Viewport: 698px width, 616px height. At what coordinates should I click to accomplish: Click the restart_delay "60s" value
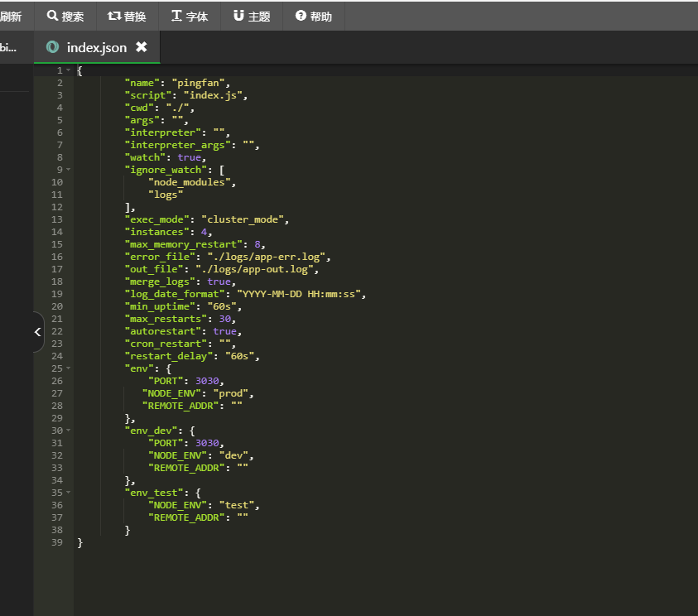pyautogui.click(x=239, y=357)
